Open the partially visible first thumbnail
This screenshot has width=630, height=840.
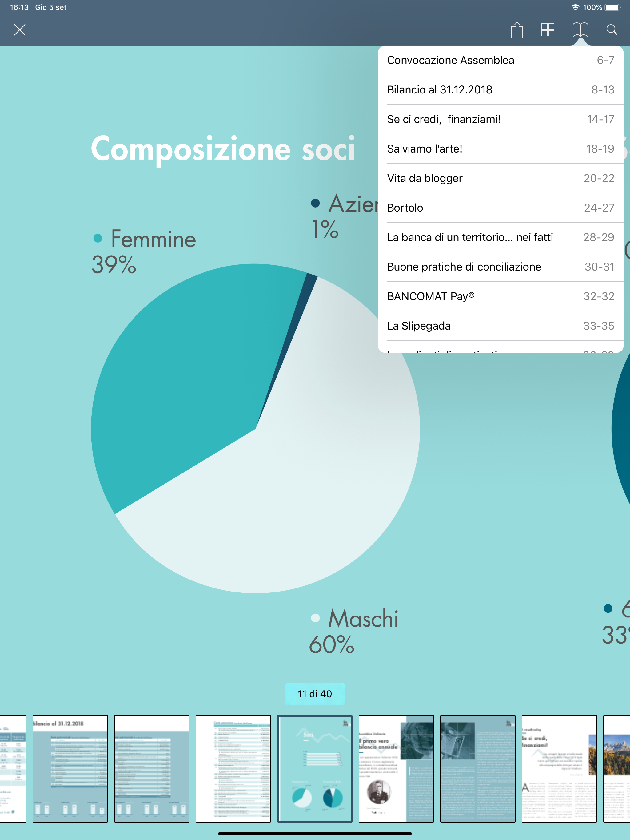(13, 769)
